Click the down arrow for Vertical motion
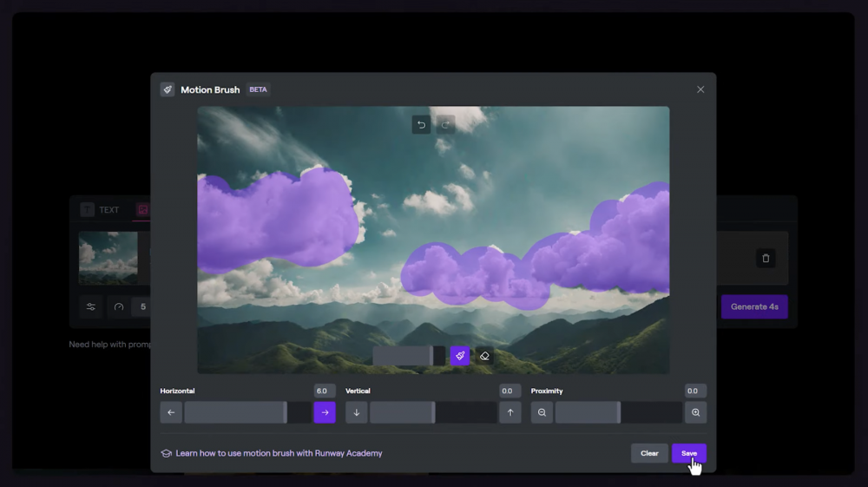 point(357,412)
